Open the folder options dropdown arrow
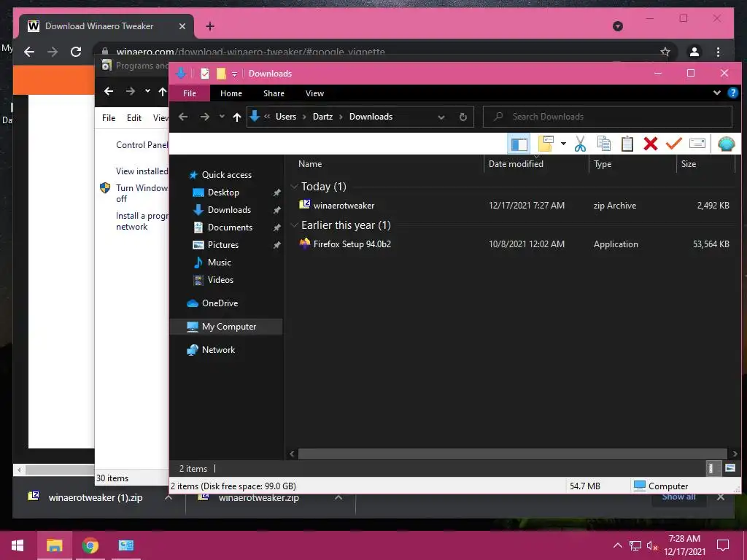Screen dimensions: 747x560 click(x=563, y=144)
